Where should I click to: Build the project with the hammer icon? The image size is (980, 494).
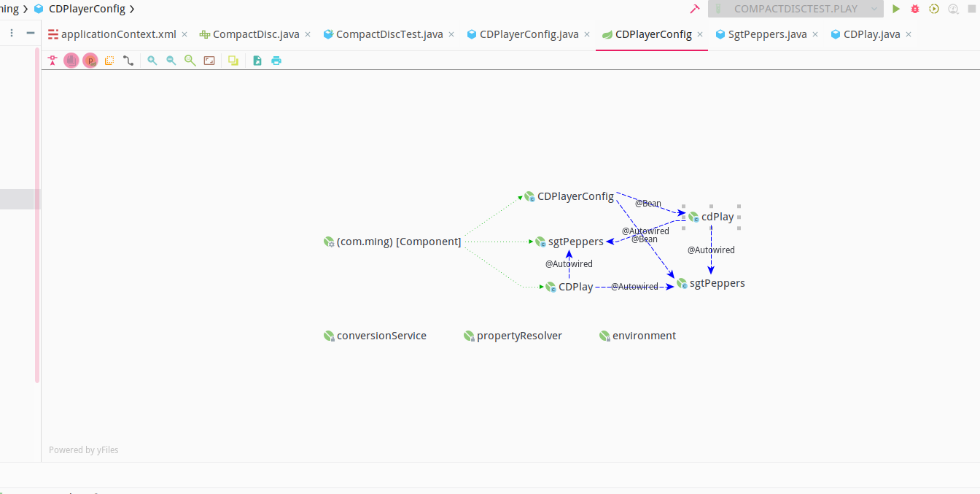point(695,9)
